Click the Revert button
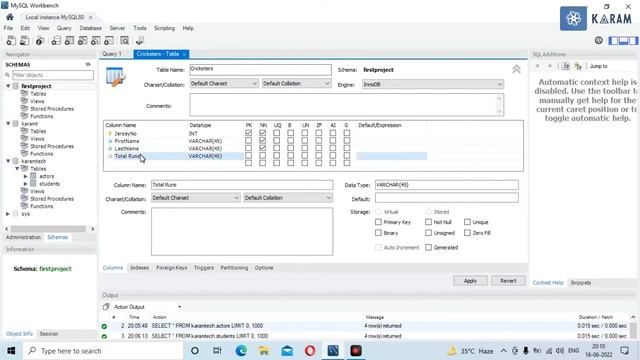This screenshot has width=640, height=360. coord(508,281)
